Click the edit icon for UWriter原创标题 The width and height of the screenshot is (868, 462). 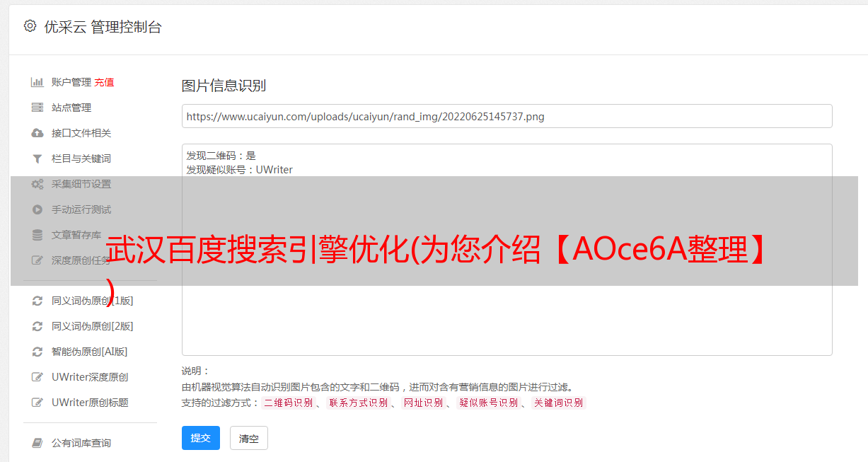coord(37,403)
